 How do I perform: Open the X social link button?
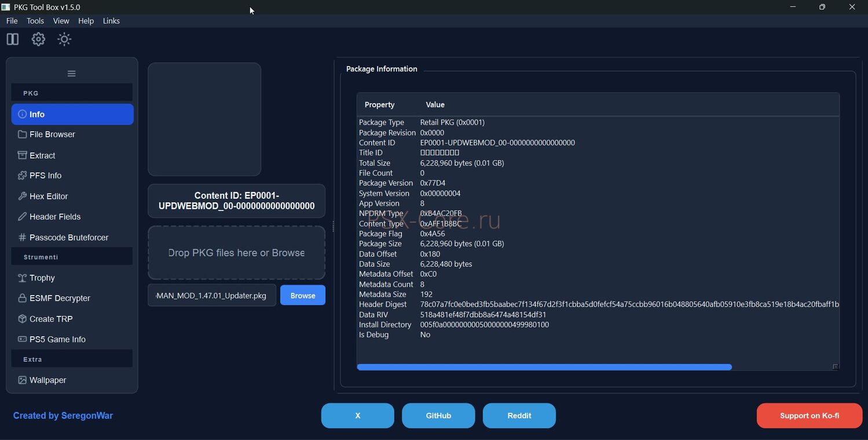(358, 416)
